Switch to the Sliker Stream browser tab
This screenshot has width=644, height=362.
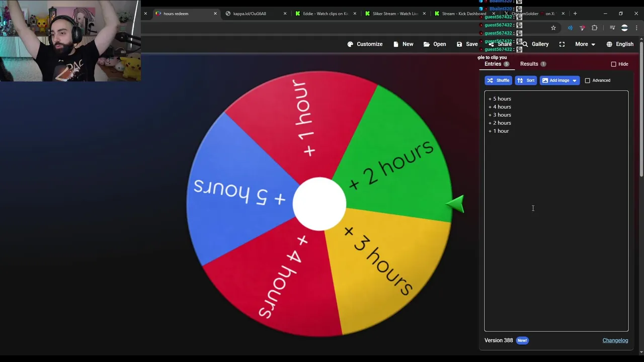pyautogui.click(x=395, y=14)
